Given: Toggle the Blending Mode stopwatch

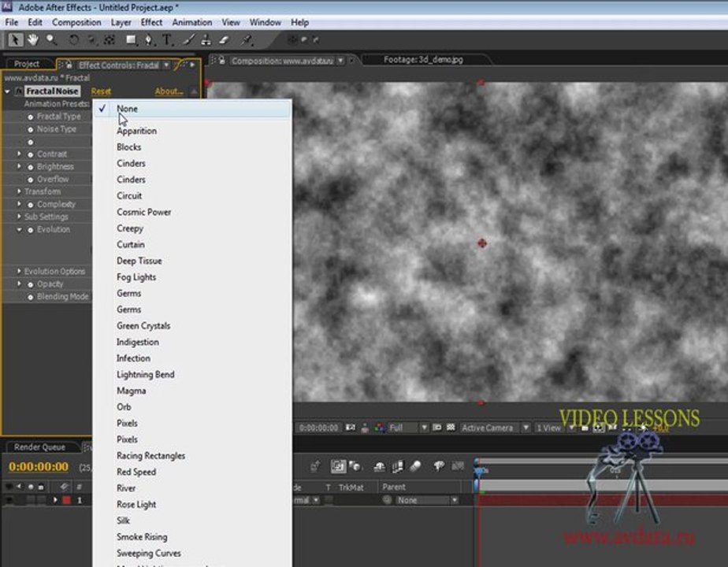Looking at the screenshot, I should (30, 297).
